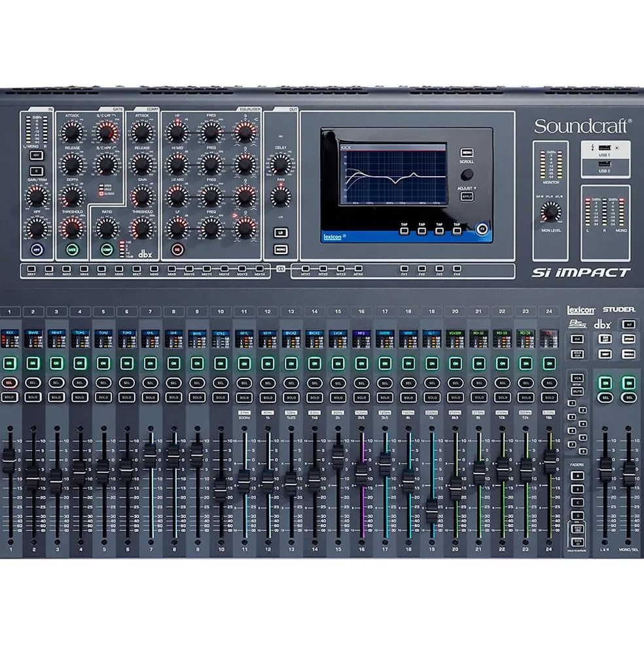Click the link icon between MIX14 and MTX1
Viewport: 644px width, 645px height.
[281, 268]
